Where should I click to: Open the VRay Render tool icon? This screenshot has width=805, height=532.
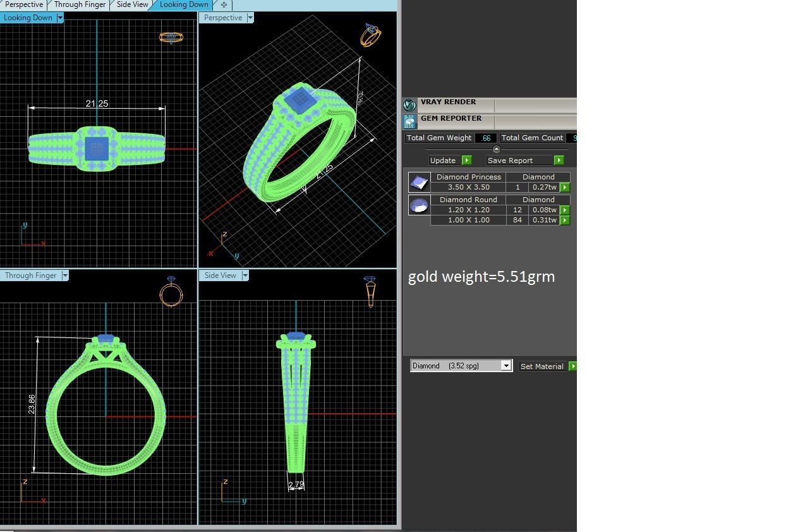point(409,105)
